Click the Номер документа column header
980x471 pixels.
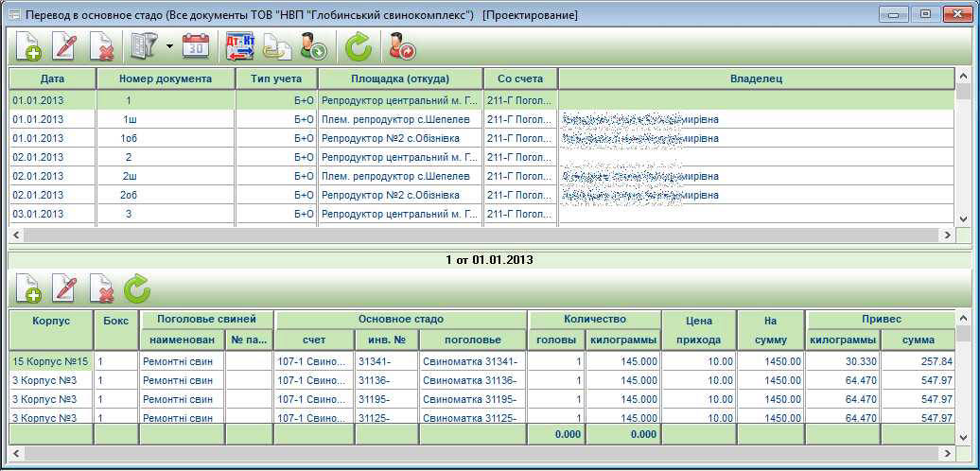166,78
